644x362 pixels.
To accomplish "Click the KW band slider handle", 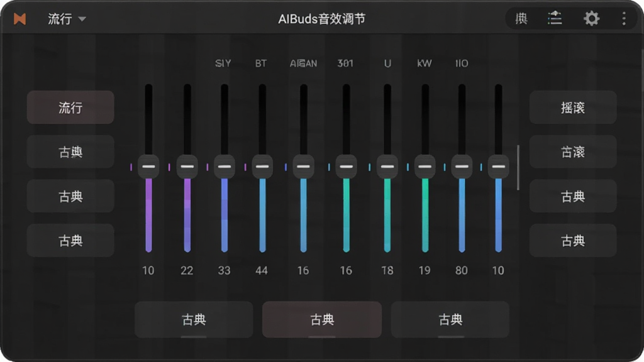I will 425,166.
